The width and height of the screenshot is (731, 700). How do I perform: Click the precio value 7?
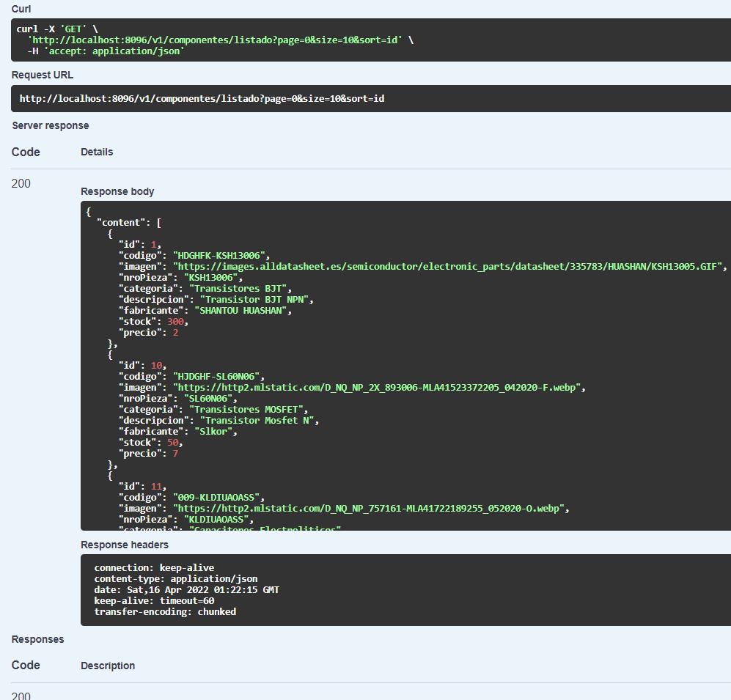point(175,454)
